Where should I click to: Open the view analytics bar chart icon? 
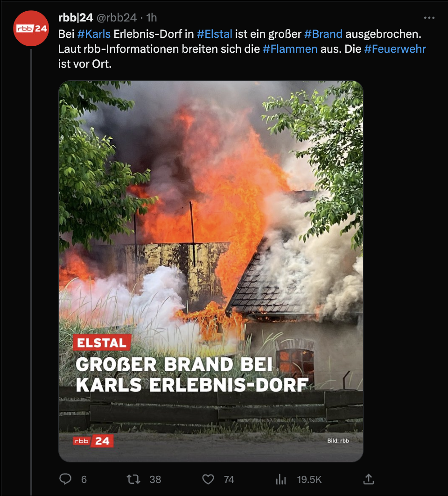281,479
